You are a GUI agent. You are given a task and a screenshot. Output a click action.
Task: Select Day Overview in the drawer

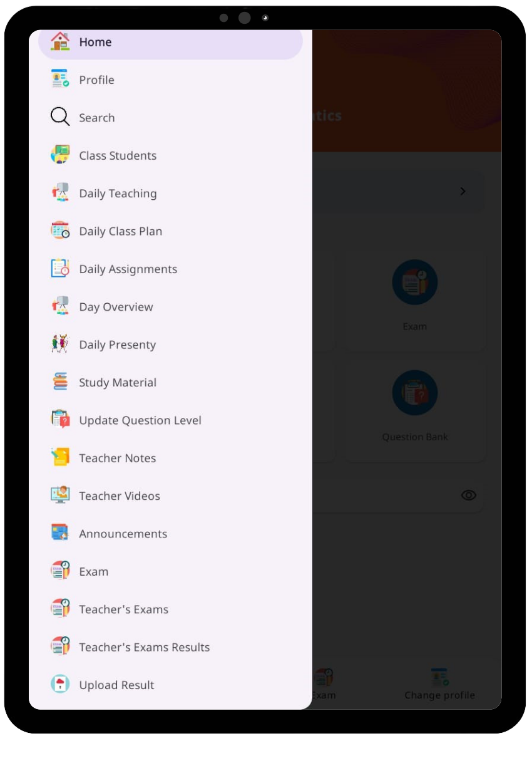[170, 306]
